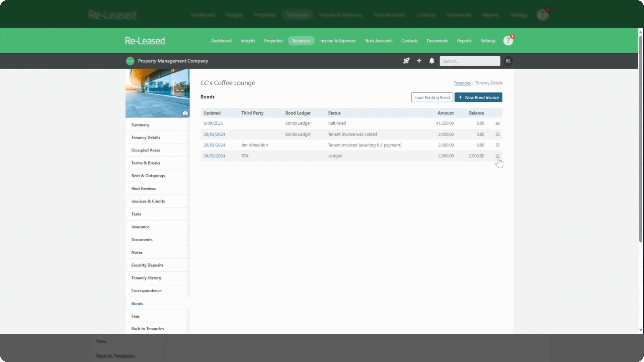Screen dimensions: 644x362
Task: Click the Bond Ledger column header
Action: [x=298, y=113]
